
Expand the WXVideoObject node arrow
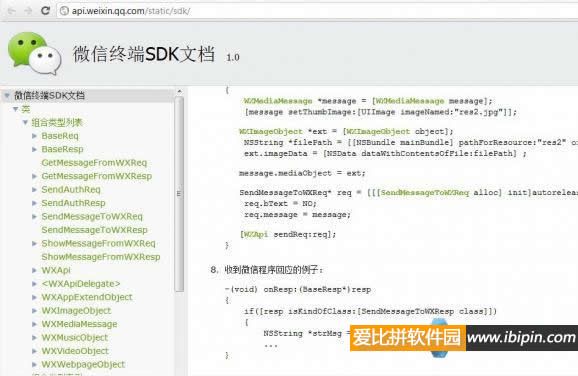(x=35, y=351)
